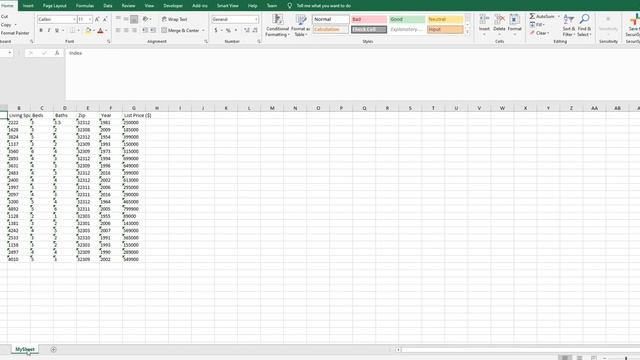The image size is (640, 360).
Task: Align text right
Action: [x=134, y=31]
